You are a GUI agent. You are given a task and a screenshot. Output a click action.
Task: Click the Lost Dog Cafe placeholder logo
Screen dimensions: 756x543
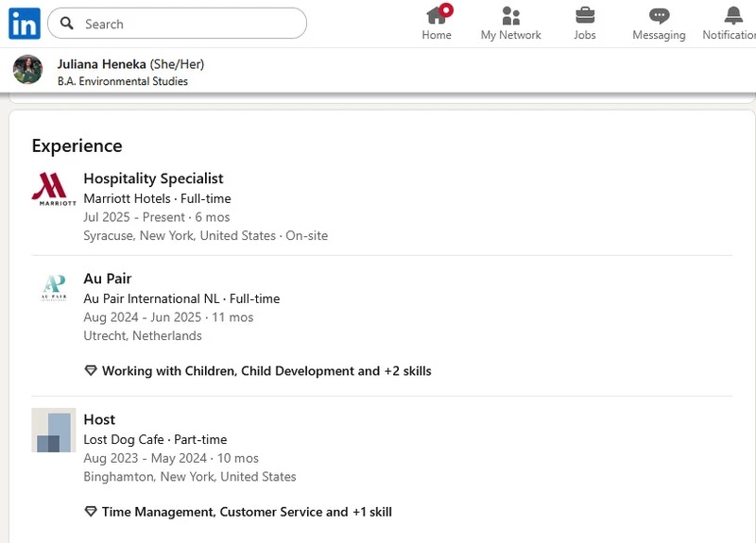[x=54, y=430]
